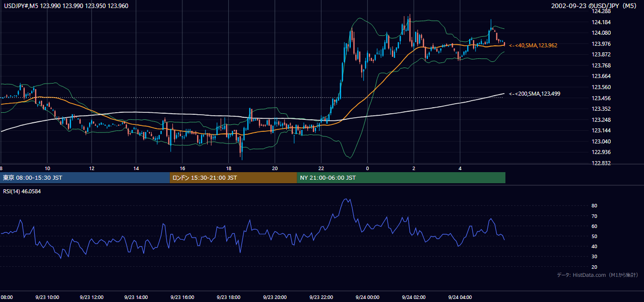Click the RSI 70 level label
The height and width of the screenshot is (302, 644).
594,216
